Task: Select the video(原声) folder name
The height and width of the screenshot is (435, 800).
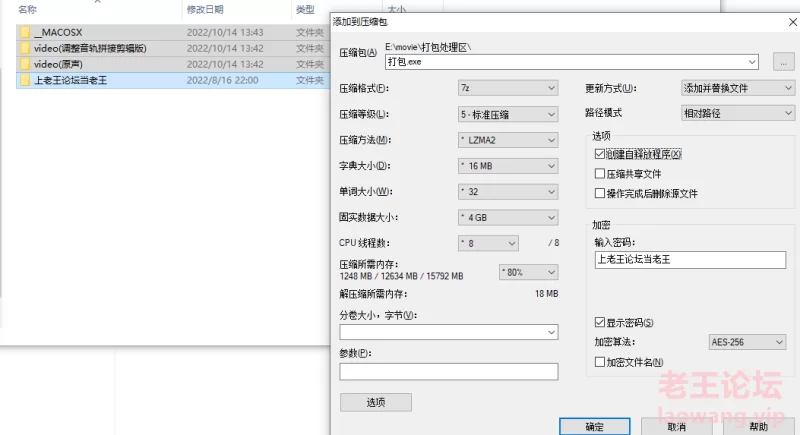Action: click(58, 64)
